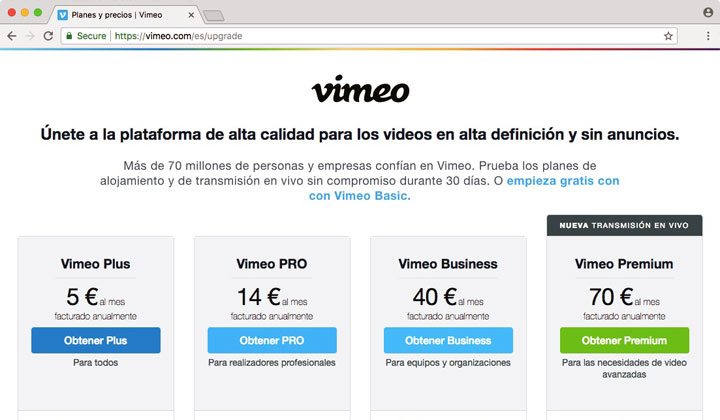Click 'Para realizadores profesionales' text
Image resolution: width=720 pixels, height=420 pixels.
[272, 363]
